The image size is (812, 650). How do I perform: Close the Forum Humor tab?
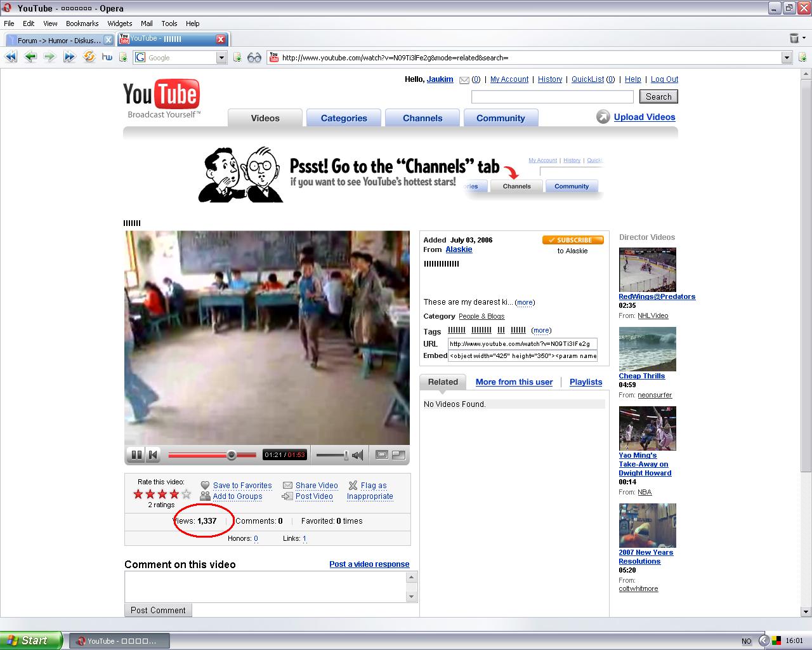(108, 40)
